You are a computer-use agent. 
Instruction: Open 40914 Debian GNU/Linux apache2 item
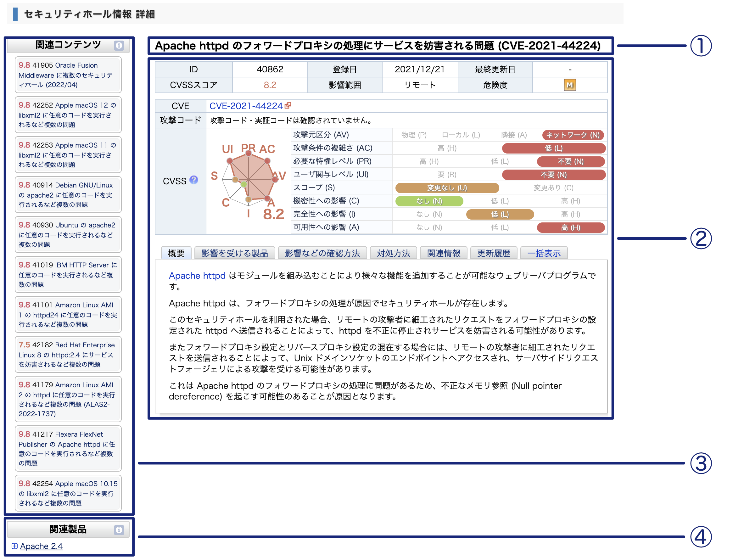[x=68, y=194]
